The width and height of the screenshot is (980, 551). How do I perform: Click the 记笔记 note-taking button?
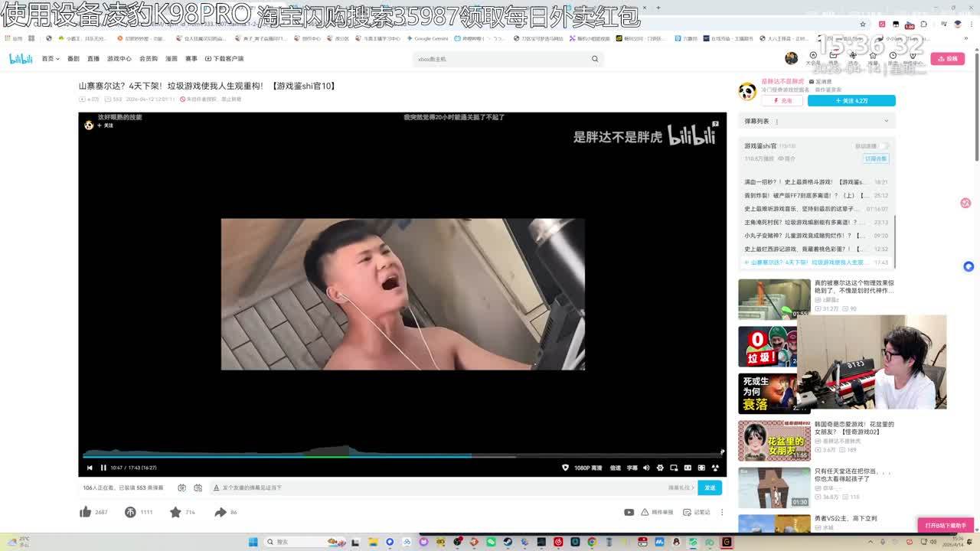point(697,512)
